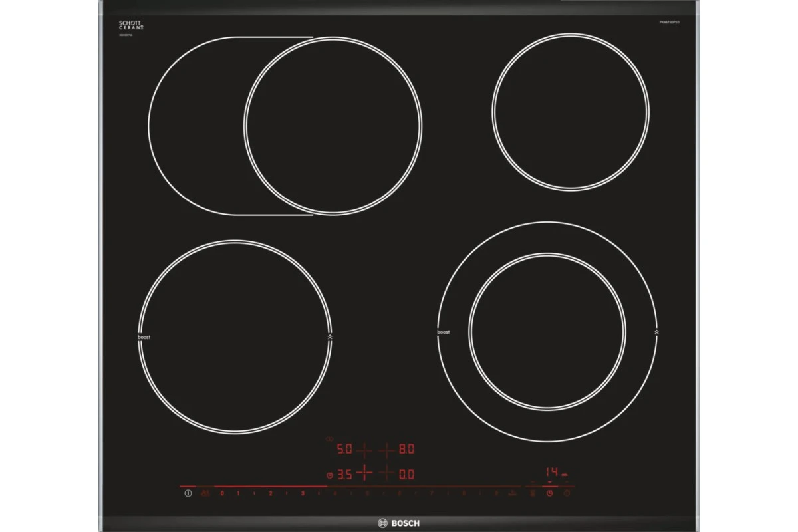Set power slider to level 3
The image size is (798, 532).
(x=303, y=493)
